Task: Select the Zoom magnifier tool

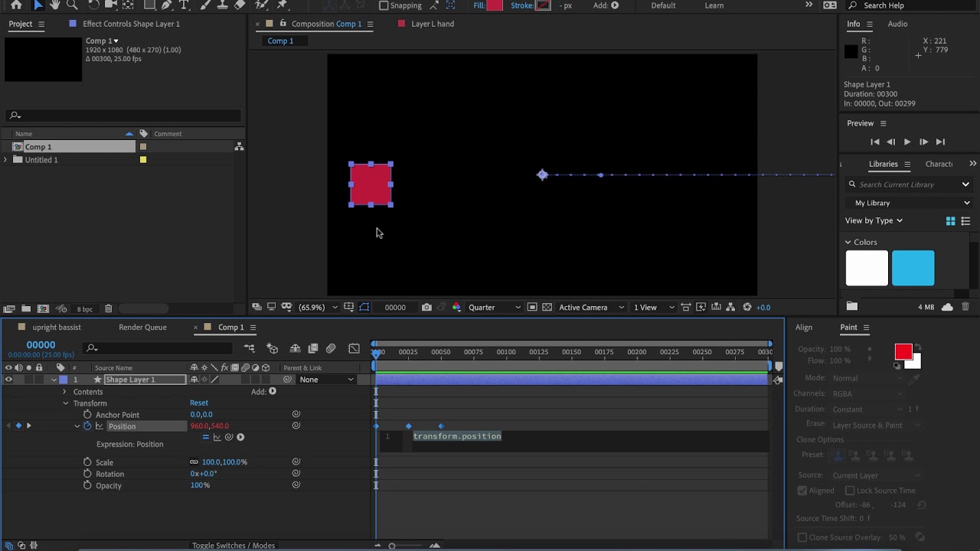Action: pyautogui.click(x=73, y=5)
